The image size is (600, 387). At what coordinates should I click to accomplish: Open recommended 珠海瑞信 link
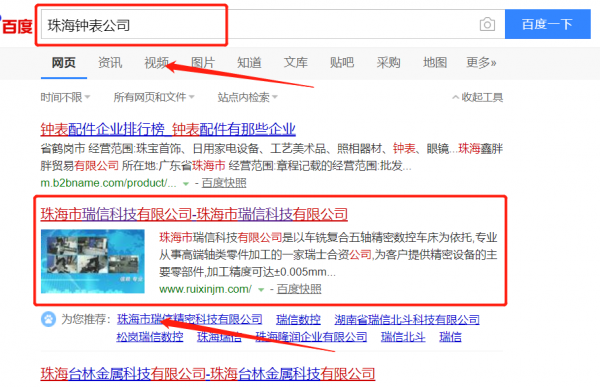point(219,337)
